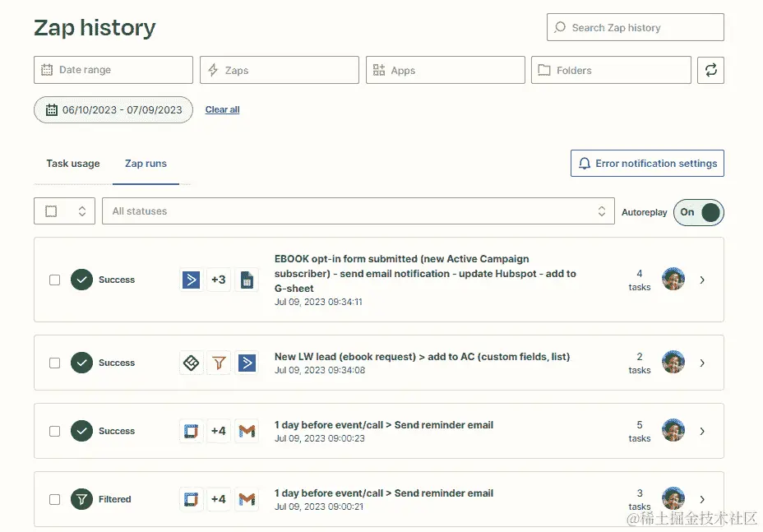
Task: Open the Date range filter
Action: pyautogui.click(x=113, y=70)
